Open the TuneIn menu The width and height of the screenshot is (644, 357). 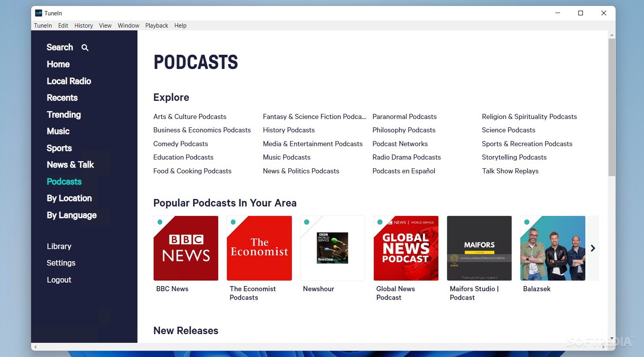(43, 26)
